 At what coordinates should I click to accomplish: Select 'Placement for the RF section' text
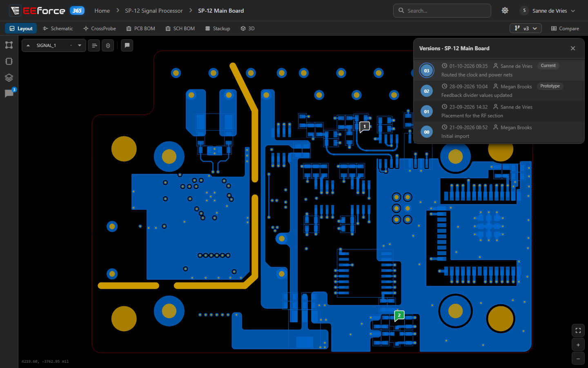(x=472, y=116)
